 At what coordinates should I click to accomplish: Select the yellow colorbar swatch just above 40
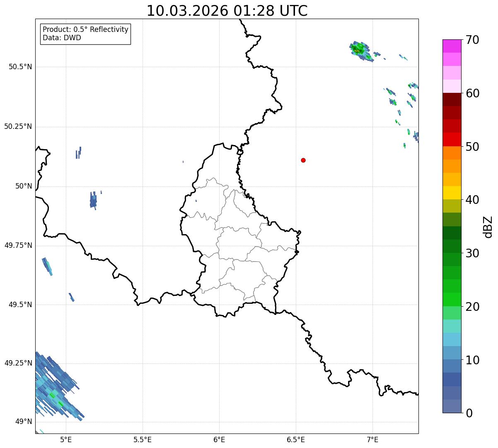tap(452, 193)
